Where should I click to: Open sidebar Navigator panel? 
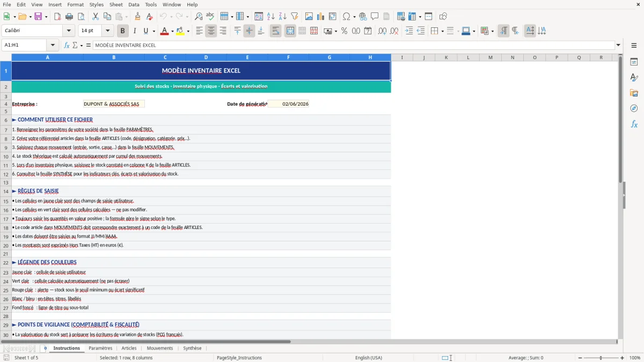click(634, 109)
